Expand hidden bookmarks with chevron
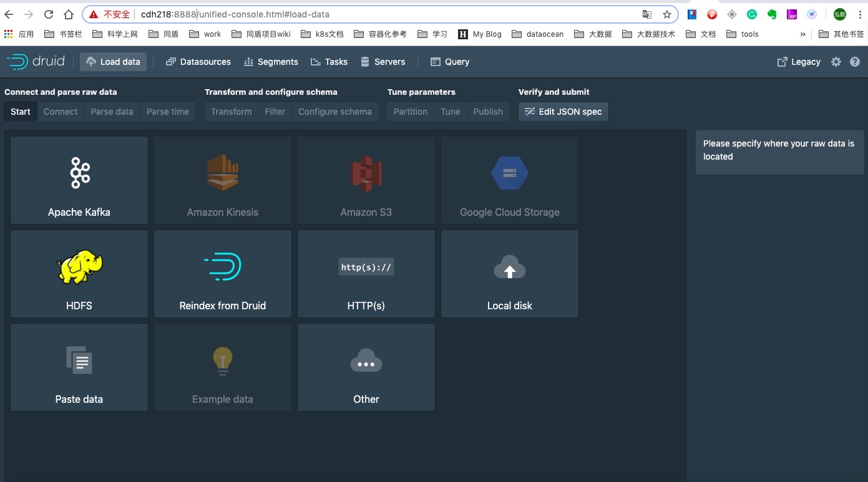 802,34
